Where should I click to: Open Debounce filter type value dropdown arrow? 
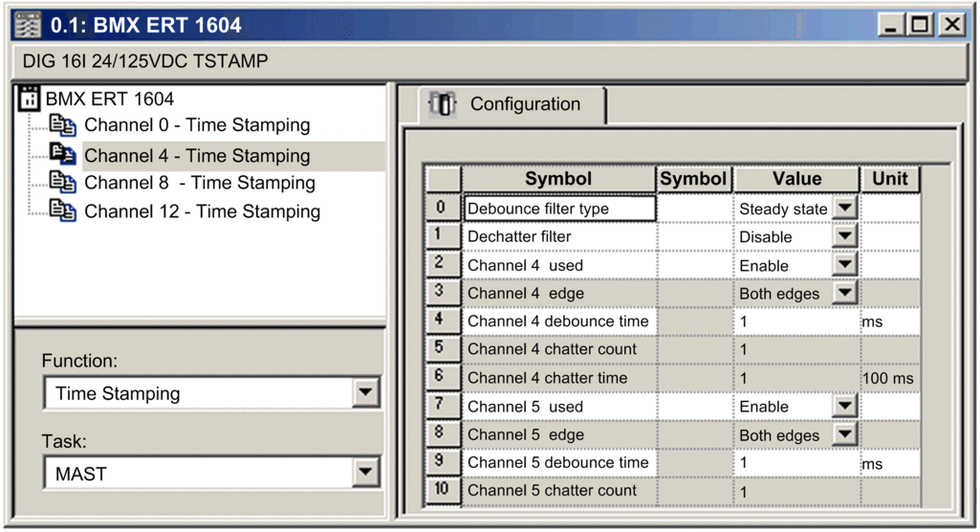pos(845,208)
